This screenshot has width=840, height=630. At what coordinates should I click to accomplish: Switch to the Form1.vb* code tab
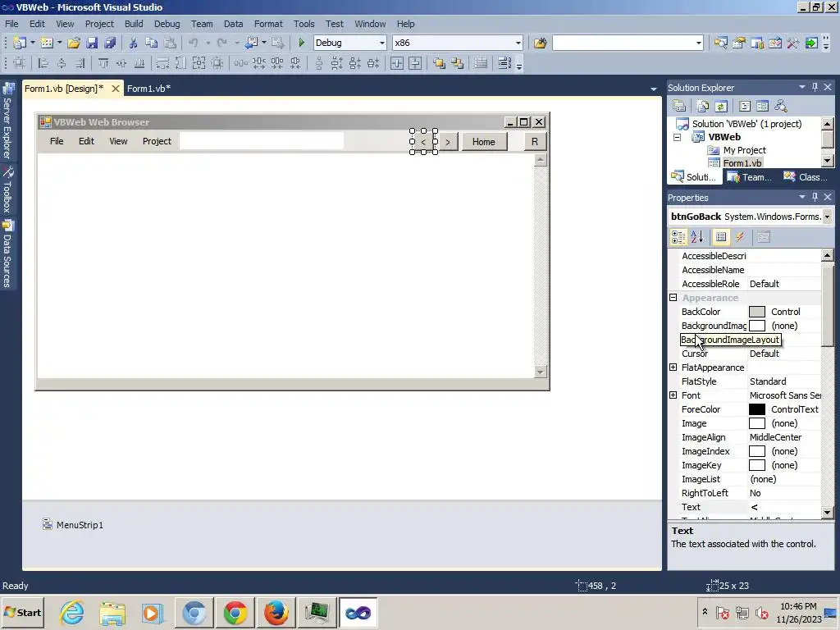tap(149, 89)
